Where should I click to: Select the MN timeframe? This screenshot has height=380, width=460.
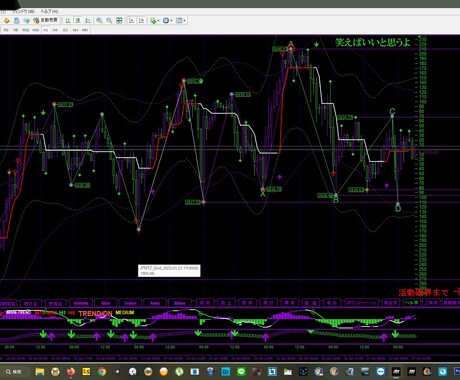click(x=85, y=30)
